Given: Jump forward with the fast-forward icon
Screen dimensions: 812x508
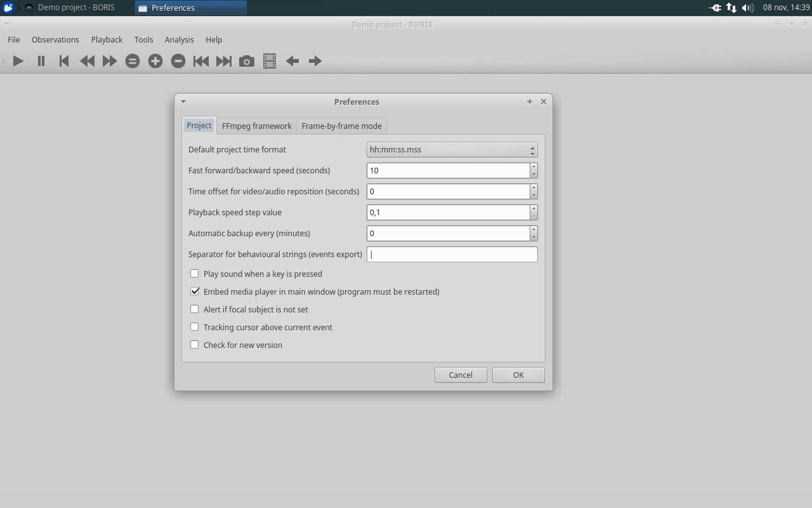Looking at the screenshot, I should tap(110, 61).
